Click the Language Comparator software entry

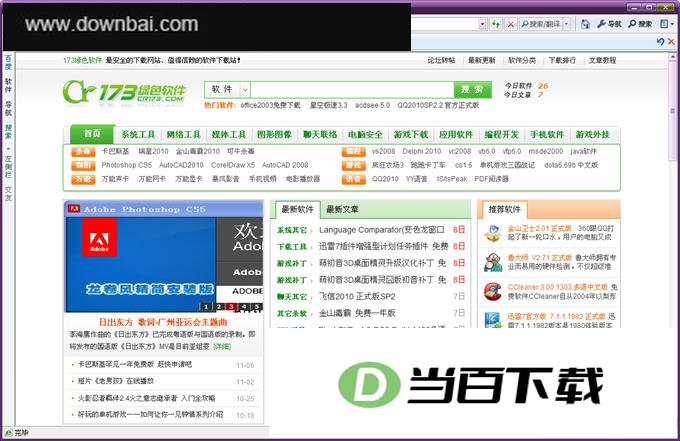[382, 230]
